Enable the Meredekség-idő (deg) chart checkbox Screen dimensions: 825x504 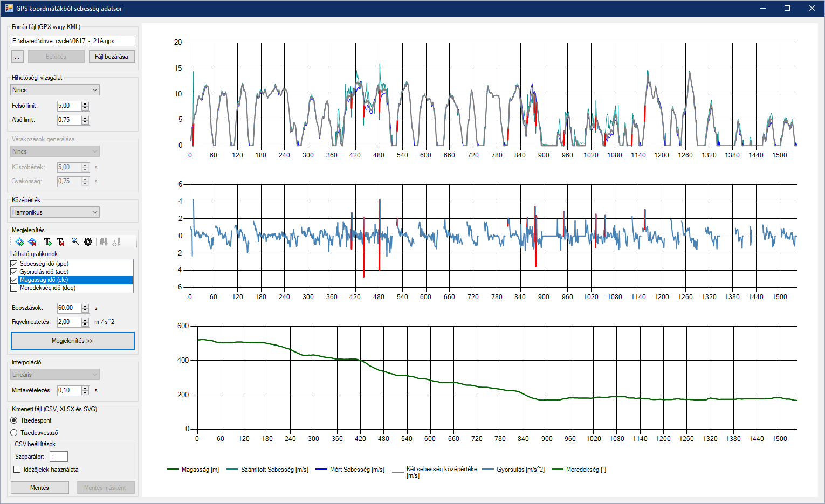coord(14,288)
